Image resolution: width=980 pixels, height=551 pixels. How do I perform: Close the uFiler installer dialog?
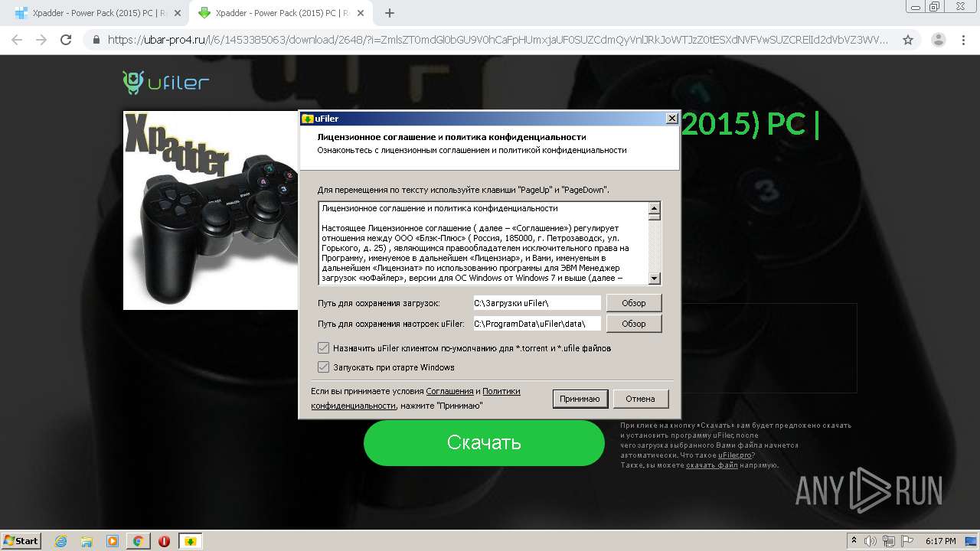pos(671,119)
